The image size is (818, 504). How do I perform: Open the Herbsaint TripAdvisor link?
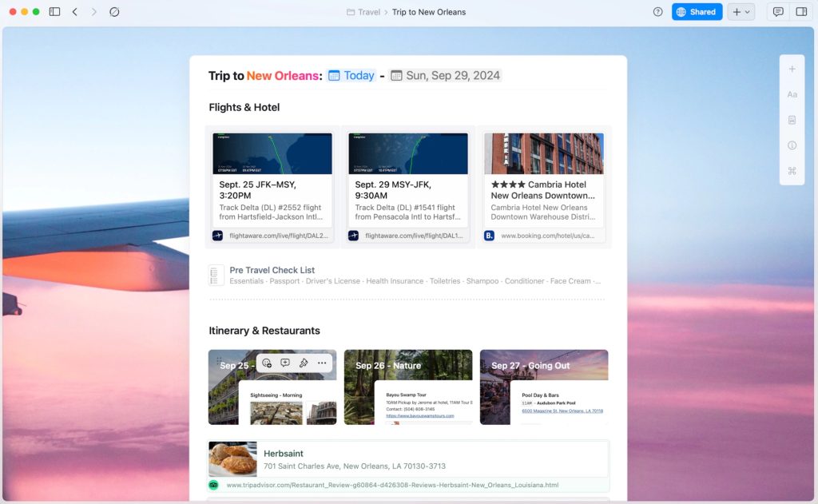[x=391, y=485]
